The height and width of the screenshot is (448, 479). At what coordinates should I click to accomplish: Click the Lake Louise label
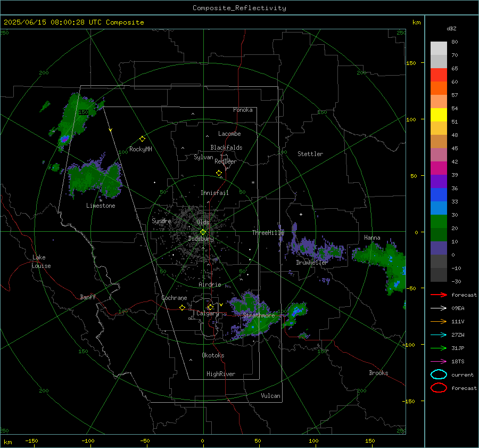coord(41,262)
